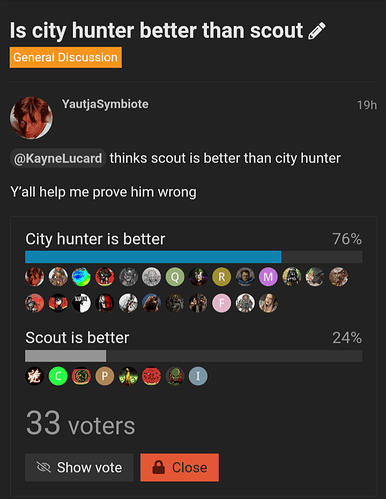The height and width of the screenshot is (499, 386).
Task: Click the Show vote button
Action: [x=79, y=467]
